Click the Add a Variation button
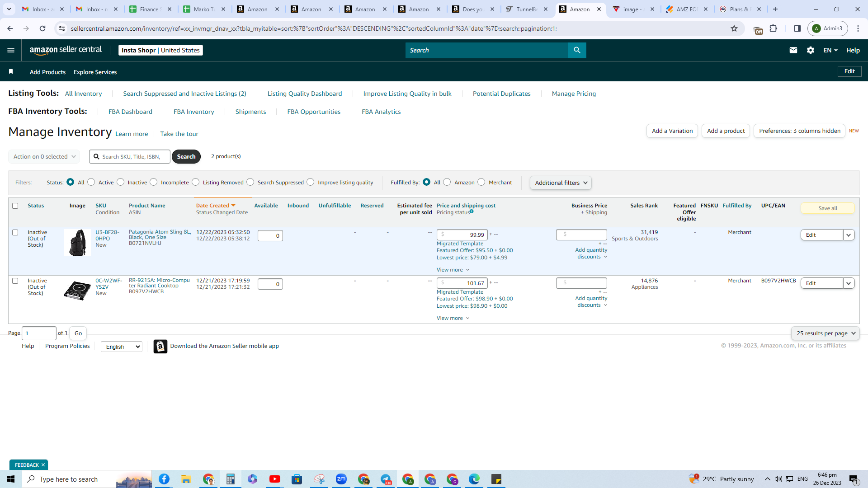 pyautogui.click(x=672, y=131)
